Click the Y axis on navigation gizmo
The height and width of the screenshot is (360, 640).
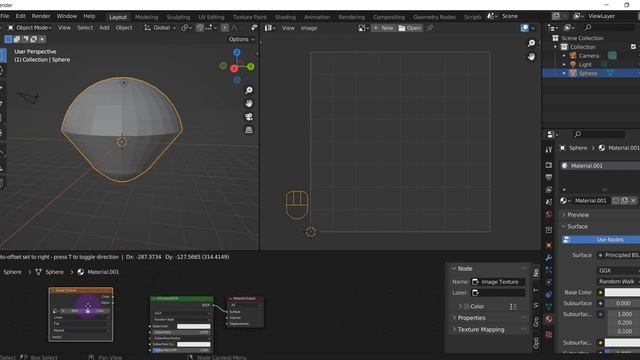tap(251, 66)
